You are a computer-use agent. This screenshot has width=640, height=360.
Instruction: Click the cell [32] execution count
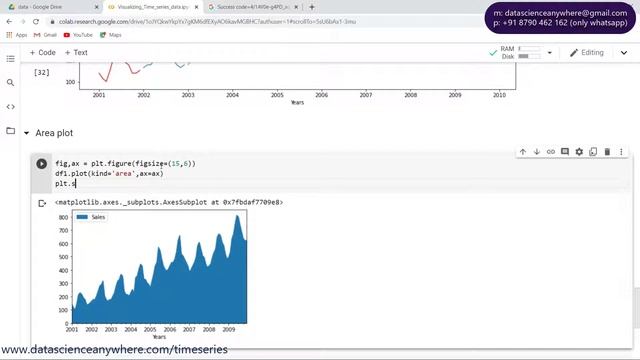point(42,72)
